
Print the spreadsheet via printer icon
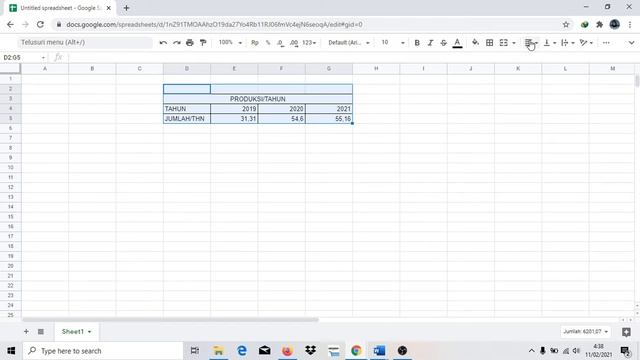(x=189, y=42)
